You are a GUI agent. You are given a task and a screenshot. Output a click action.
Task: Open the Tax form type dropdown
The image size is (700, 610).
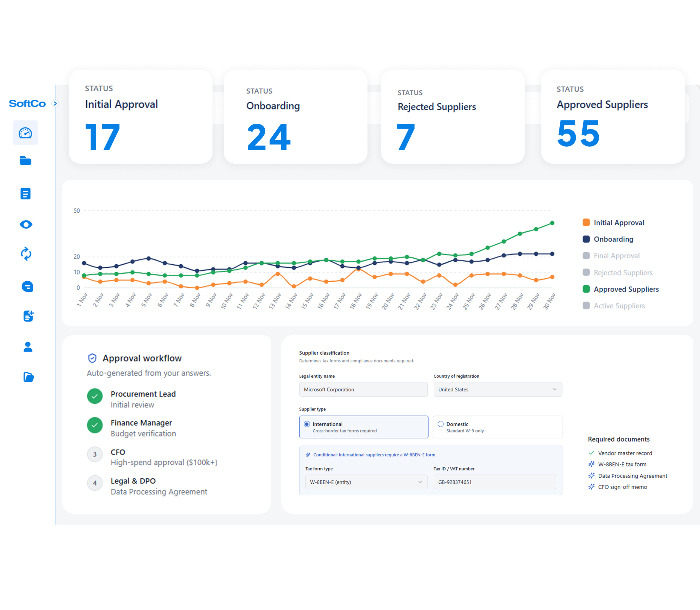tap(366, 482)
